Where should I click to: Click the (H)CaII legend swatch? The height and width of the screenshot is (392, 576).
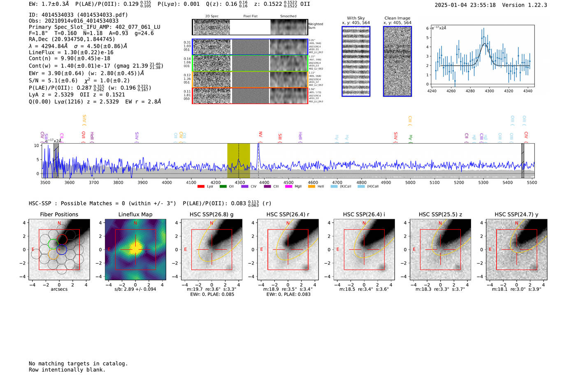[x=361, y=186]
